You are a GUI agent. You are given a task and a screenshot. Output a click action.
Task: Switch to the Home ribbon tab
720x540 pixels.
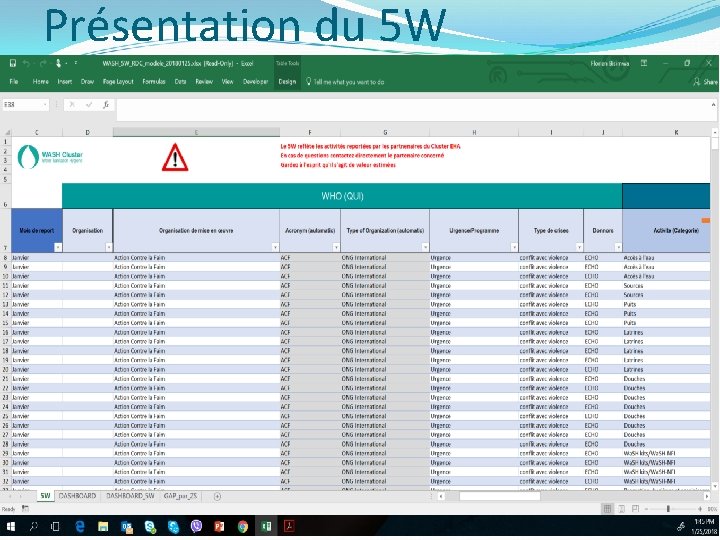point(40,82)
